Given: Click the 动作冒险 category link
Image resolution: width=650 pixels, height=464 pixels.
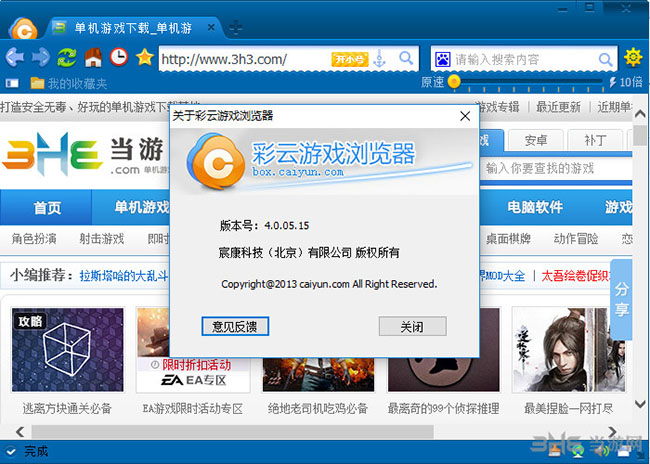Looking at the screenshot, I should point(576,239).
